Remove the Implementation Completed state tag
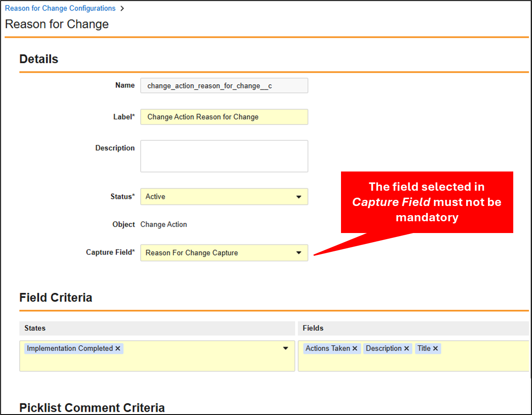The image size is (532, 415). (118, 349)
